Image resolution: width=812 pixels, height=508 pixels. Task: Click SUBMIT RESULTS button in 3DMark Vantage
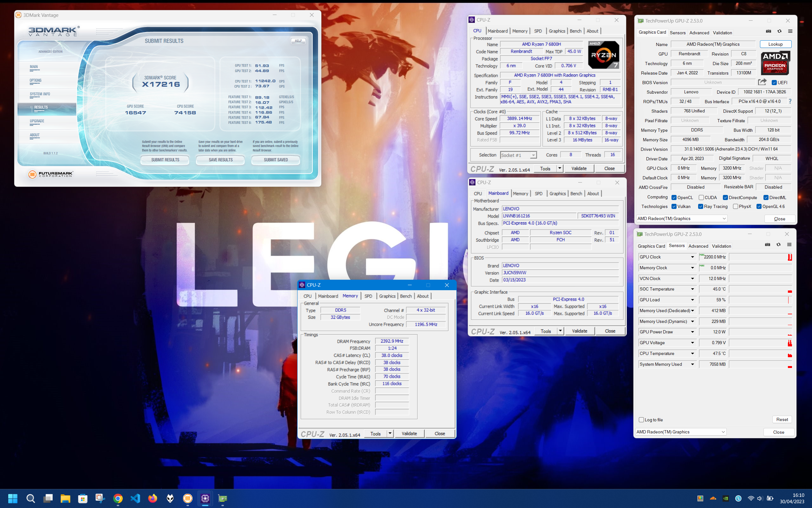click(x=165, y=160)
